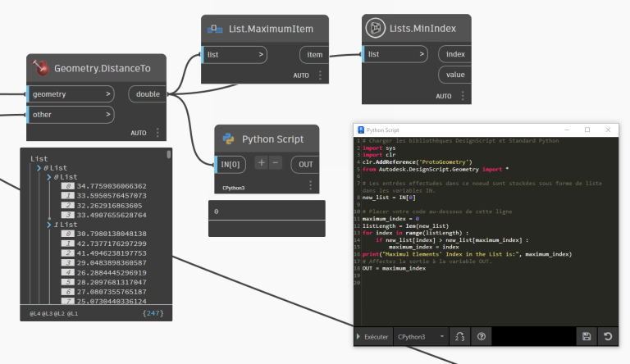
Task: Close the Python Script editor window
Action: click(x=608, y=130)
